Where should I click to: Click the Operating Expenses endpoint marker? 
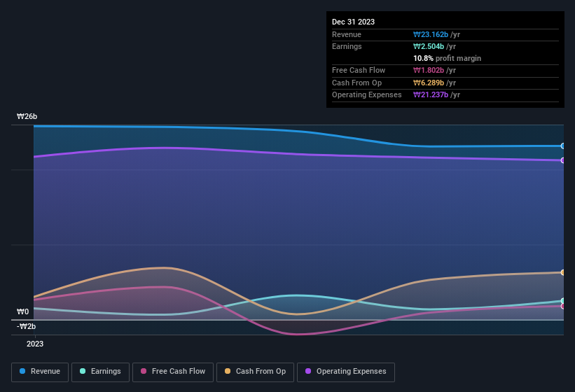tap(563, 160)
